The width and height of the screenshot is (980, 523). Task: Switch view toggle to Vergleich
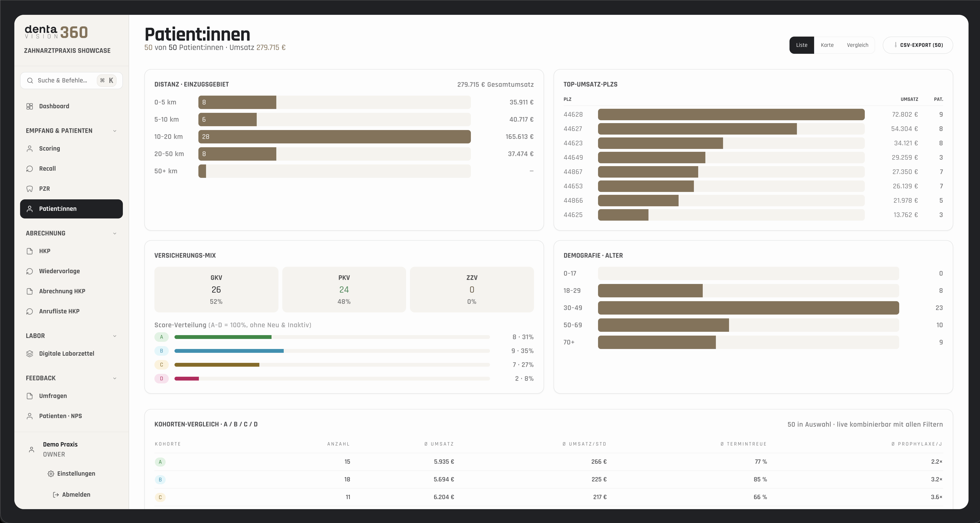(x=858, y=45)
